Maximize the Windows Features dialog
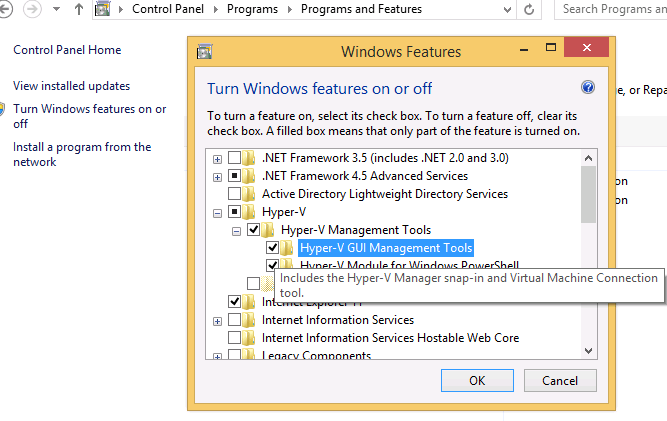667x421 pixels. point(551,48)
